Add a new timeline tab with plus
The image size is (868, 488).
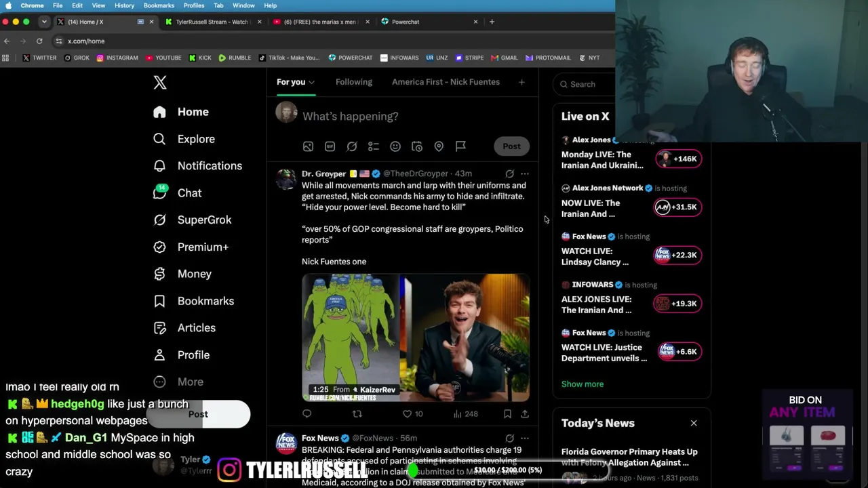521,82
